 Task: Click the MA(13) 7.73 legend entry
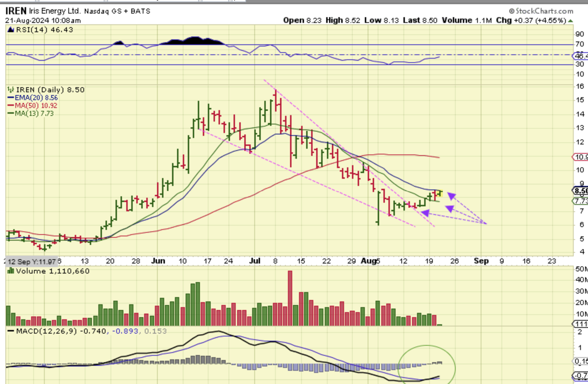click(x=31, y=113)
